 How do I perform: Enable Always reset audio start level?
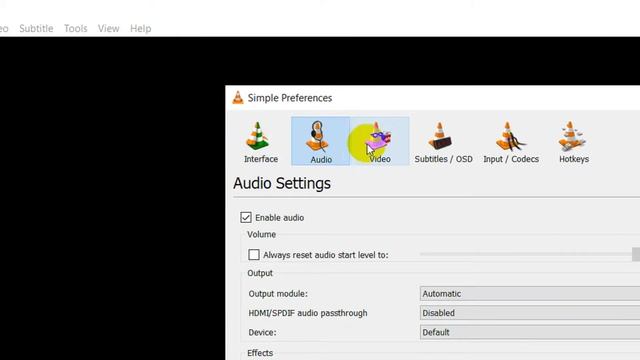253,255
